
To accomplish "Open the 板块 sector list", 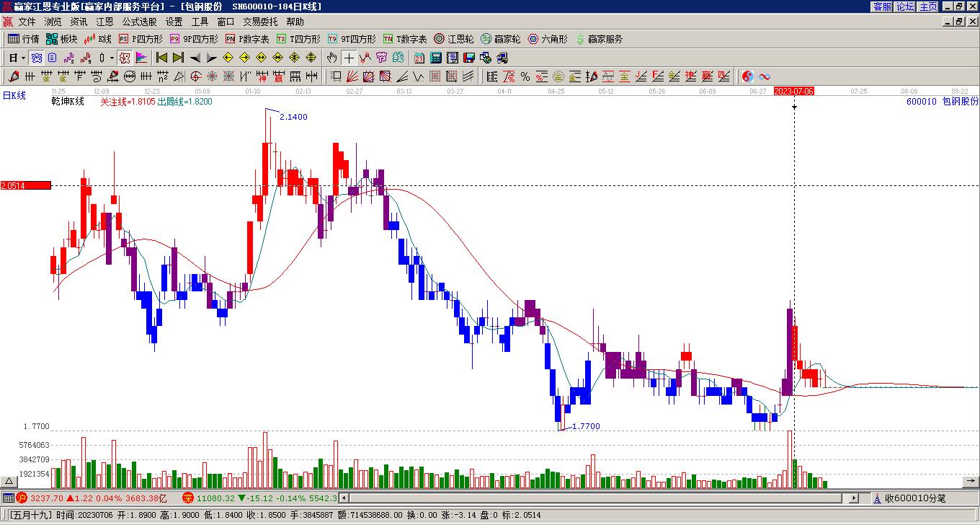I will pyautogui.click(x=61, y=39).
